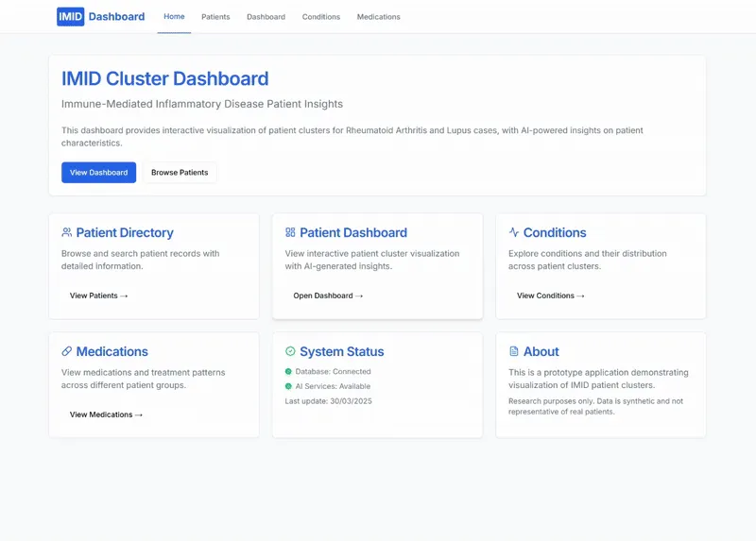Switch to the Dashboard nav tab

pos(266,17)
